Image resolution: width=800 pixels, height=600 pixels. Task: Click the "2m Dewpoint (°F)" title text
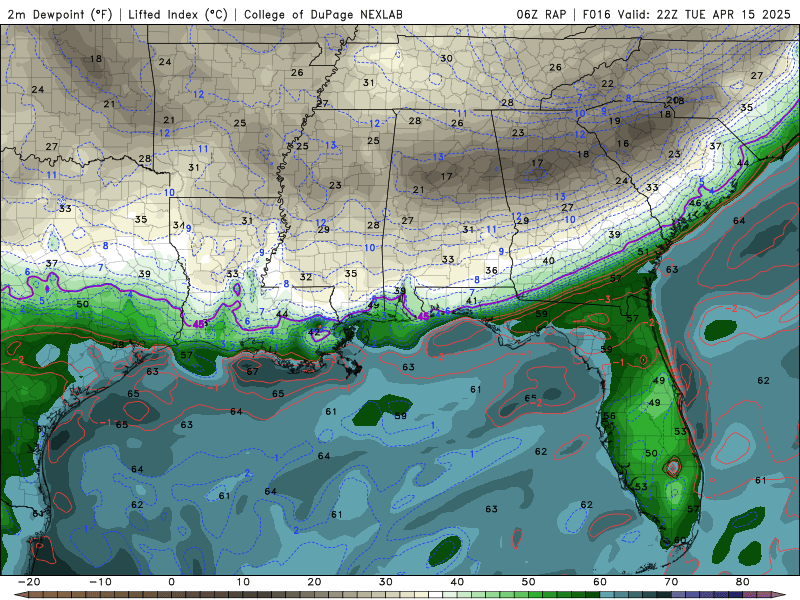[59, 14]
